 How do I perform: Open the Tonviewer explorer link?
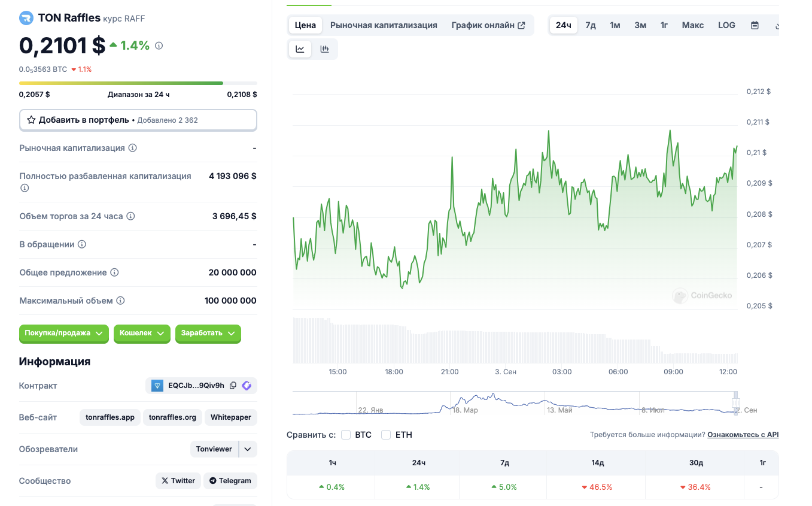click(x=214, y=449)
